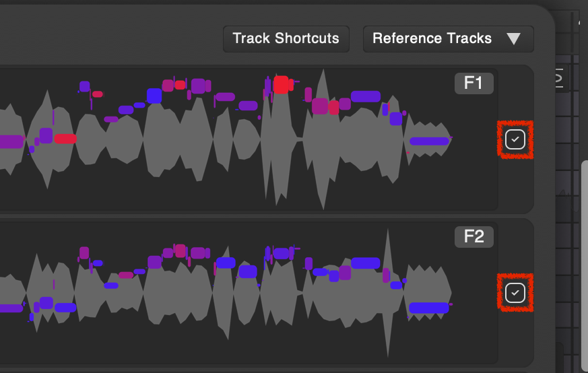Uncheck the F1 track checkbox
Screen dimensions: 588x373
click(x=515, y=139)
